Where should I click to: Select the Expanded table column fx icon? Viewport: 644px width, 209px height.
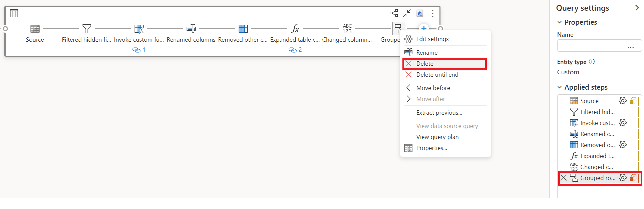point(295,29)
